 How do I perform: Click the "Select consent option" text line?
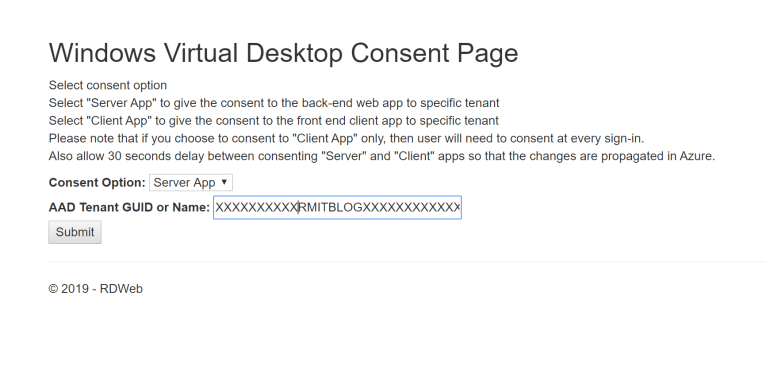[107, 86]
